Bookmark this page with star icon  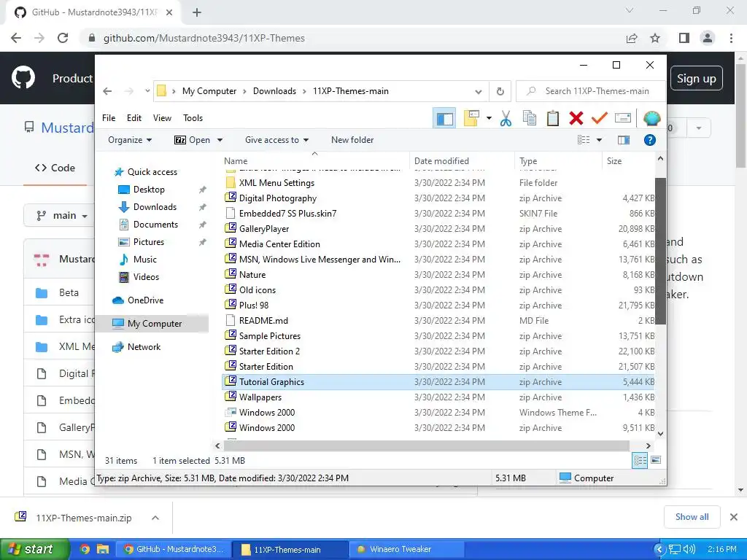coord(655,38)
